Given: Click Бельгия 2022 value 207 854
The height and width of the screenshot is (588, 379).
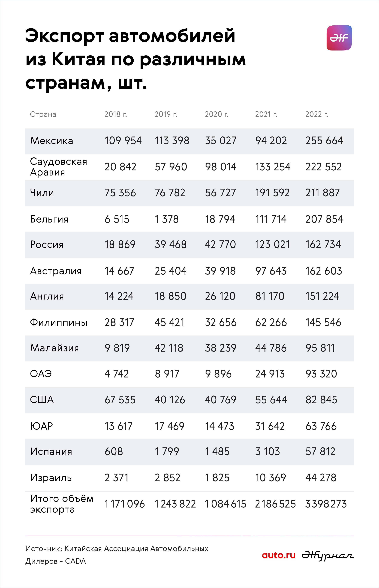Looking at the screenshot, I should pos(324,219).
